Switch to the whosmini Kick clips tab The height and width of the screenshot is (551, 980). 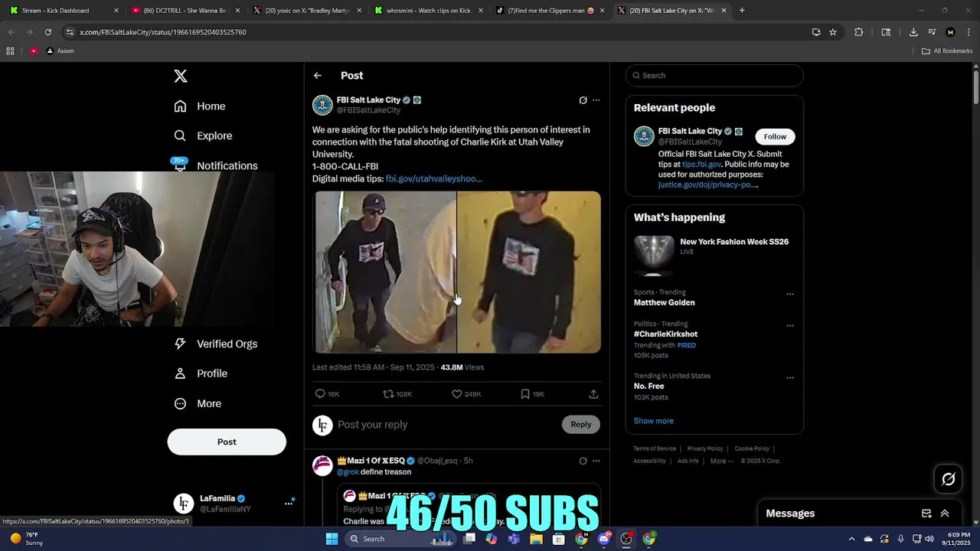click(x=430, y=11)
